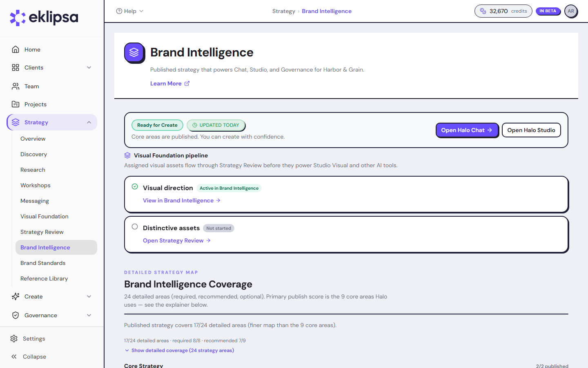This screenshot has height=368, width=588.
Task: Go to Visual Foundation menu item
Action: (45, 216)
